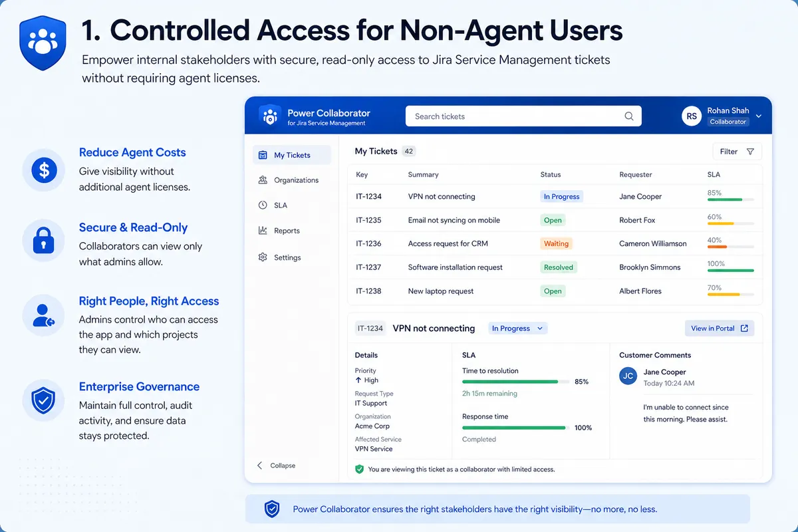The image size is (798, 532).
Task: Click the Collapse chevron icon
Action: click(260, 465)
